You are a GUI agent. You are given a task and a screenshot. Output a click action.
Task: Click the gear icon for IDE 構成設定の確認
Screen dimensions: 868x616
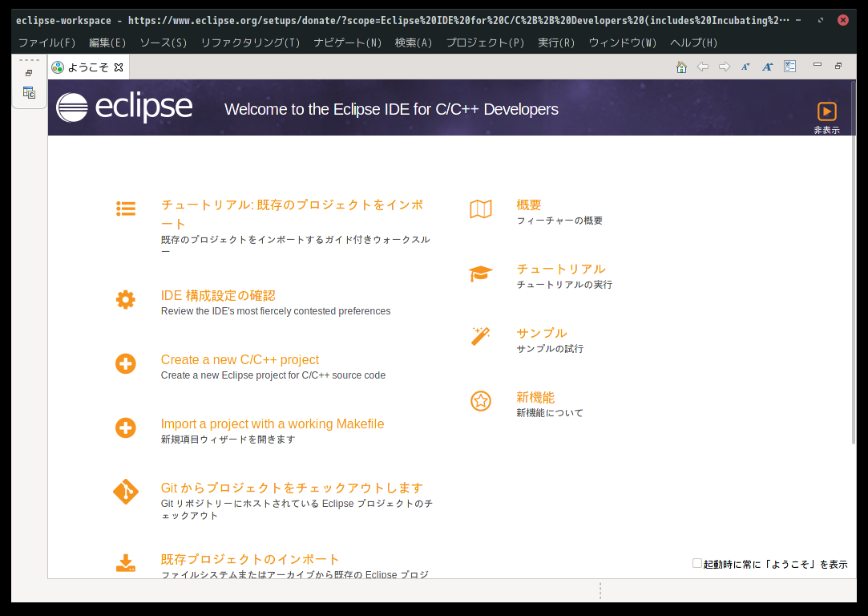[x=126, y=300]
